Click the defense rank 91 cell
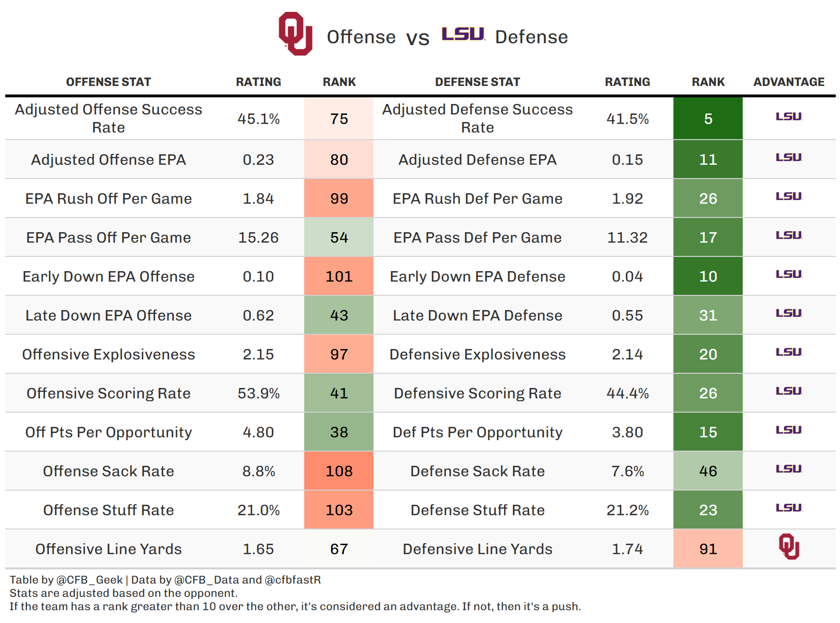Viewport: 840px width, 623px height. coord(708,549)
